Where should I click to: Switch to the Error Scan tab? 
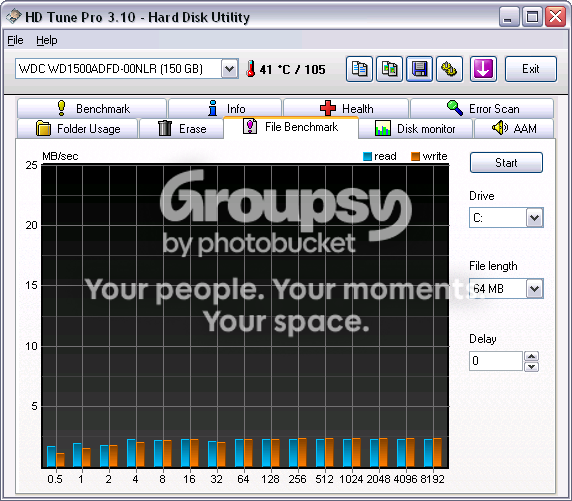pos(482,108)
